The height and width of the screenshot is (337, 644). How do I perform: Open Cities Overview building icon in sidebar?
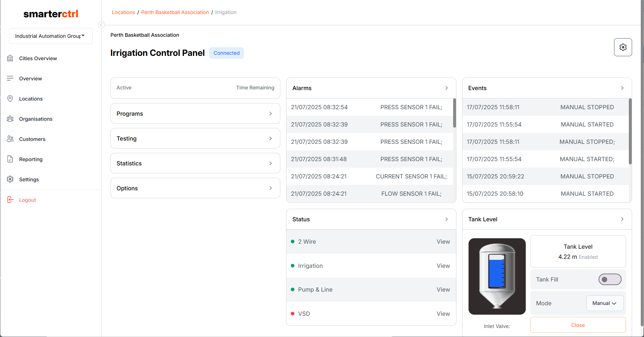(x=10, y=58)
